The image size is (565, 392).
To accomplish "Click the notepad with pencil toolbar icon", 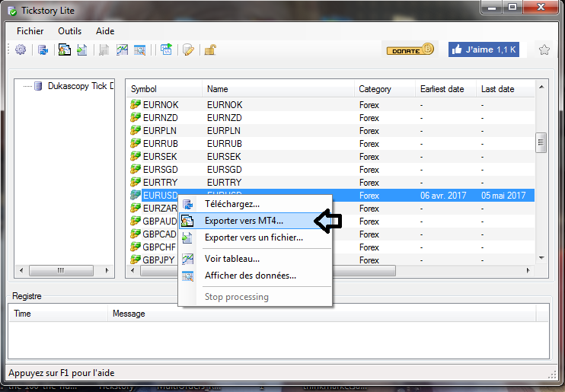I will (188, 50).
